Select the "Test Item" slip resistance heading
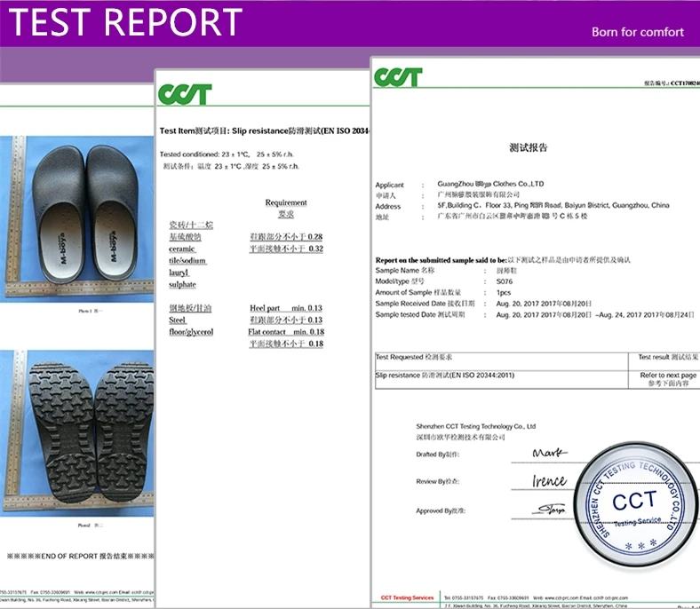The height and width of the screenshot is (609, 700). click(265, 130)
